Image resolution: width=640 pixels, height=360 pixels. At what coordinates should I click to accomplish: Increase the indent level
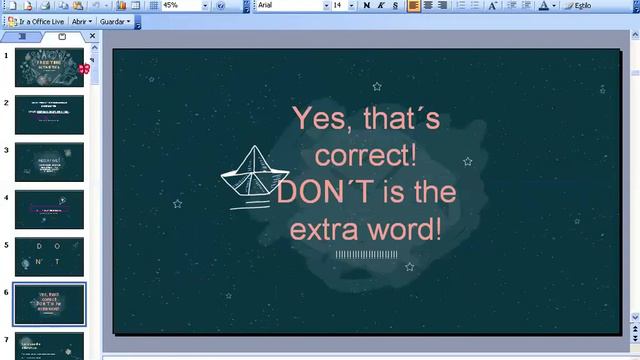click(526, 5)
